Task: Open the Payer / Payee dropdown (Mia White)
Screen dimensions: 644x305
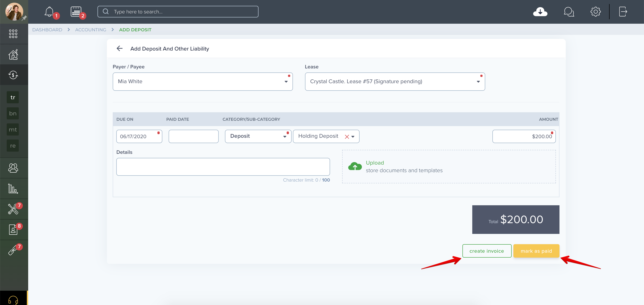Action: (203, 81)
